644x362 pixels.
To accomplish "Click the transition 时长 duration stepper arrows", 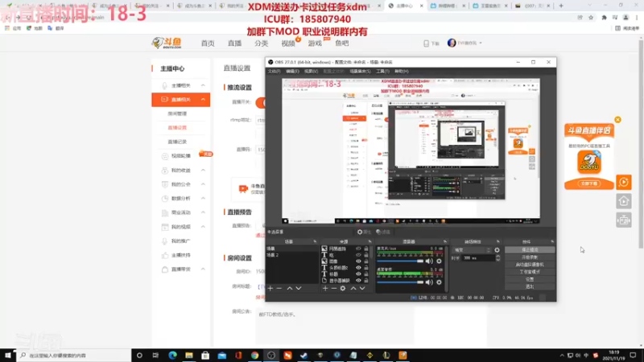I will click(497, 257).
